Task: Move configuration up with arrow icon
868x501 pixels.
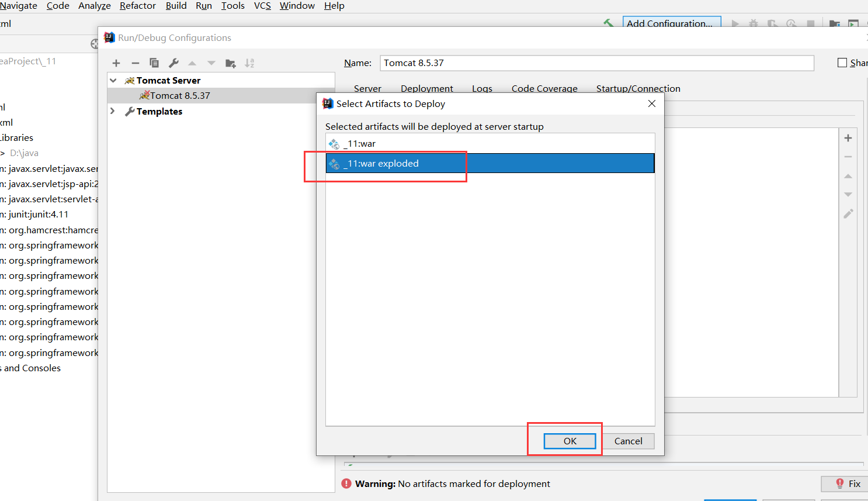Action: pos(192,63)
